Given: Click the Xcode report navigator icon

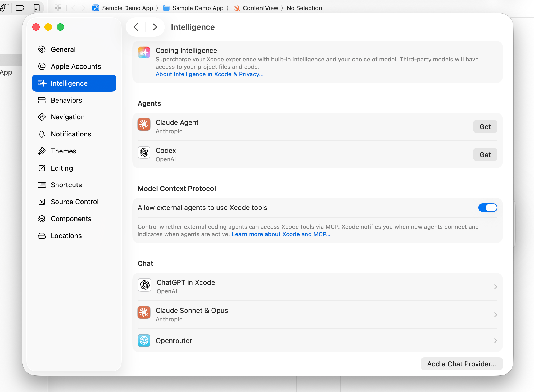Looking at the screenshot, I should pyautogui.click(x=37, y=8).
